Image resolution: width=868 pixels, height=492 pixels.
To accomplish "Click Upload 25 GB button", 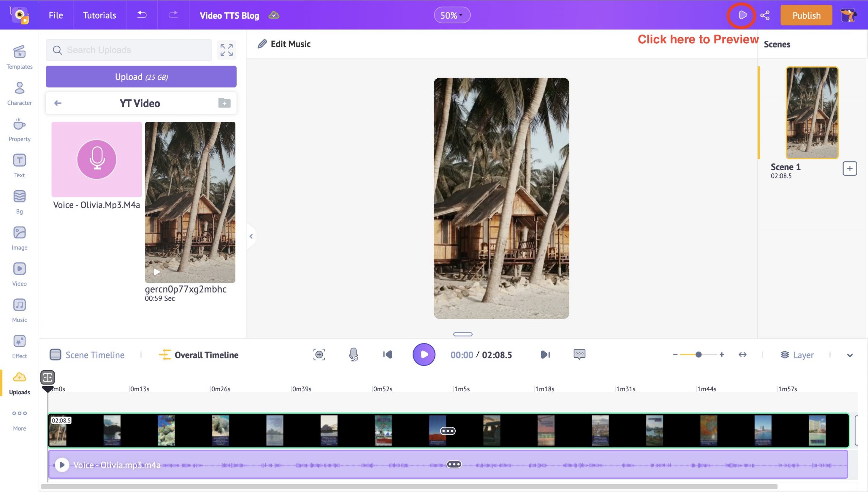I will 141,76.
